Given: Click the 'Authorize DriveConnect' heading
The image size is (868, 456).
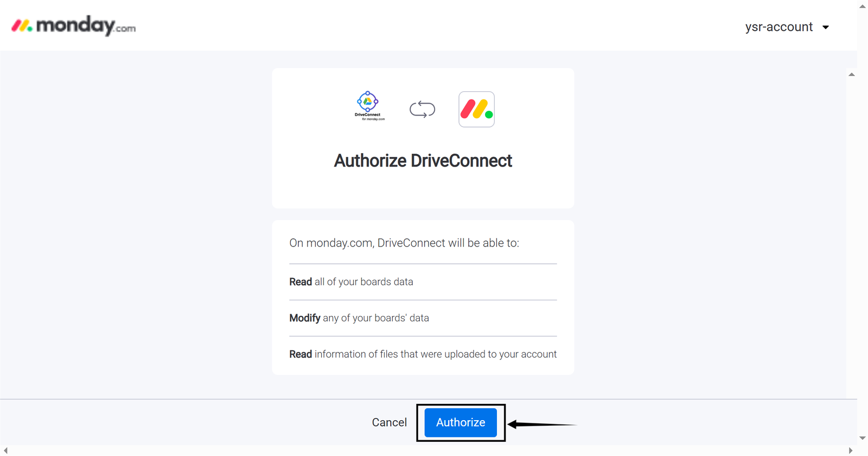Looking at the screenshot, I should click(423, 161).
